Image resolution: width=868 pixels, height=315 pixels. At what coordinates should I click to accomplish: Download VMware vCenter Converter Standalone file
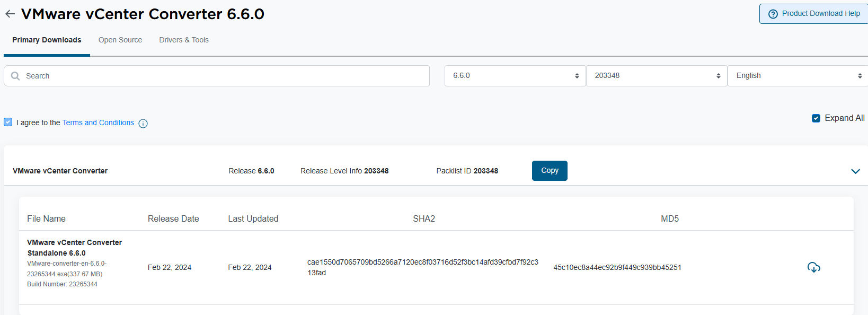[x=813, y=267]
